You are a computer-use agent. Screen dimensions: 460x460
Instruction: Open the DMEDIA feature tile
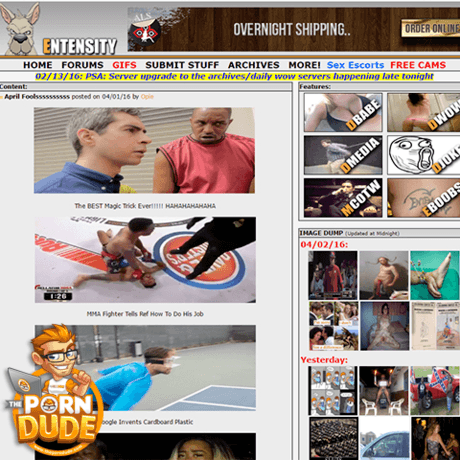[x=343, y=155]
